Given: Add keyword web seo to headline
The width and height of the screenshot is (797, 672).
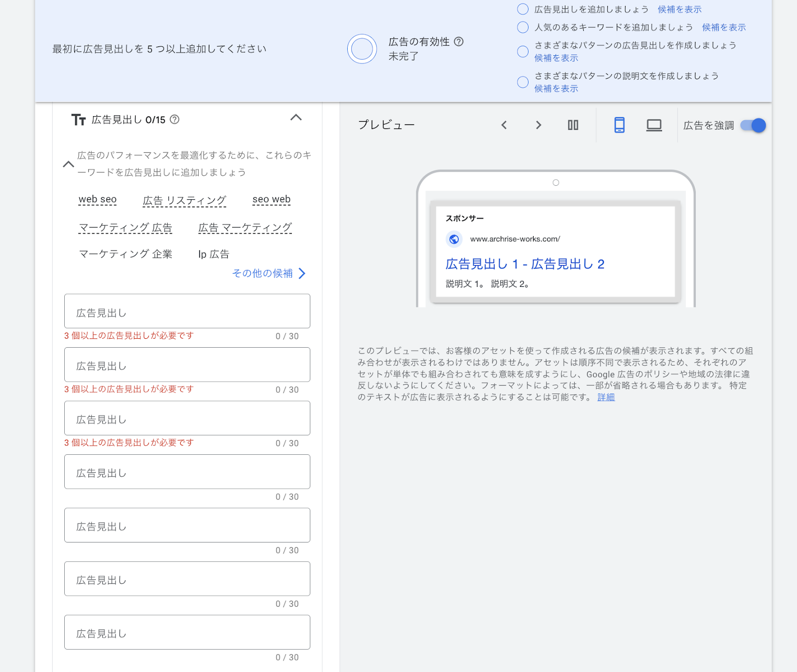Looking at the screenshot, I should pos(98,199).
